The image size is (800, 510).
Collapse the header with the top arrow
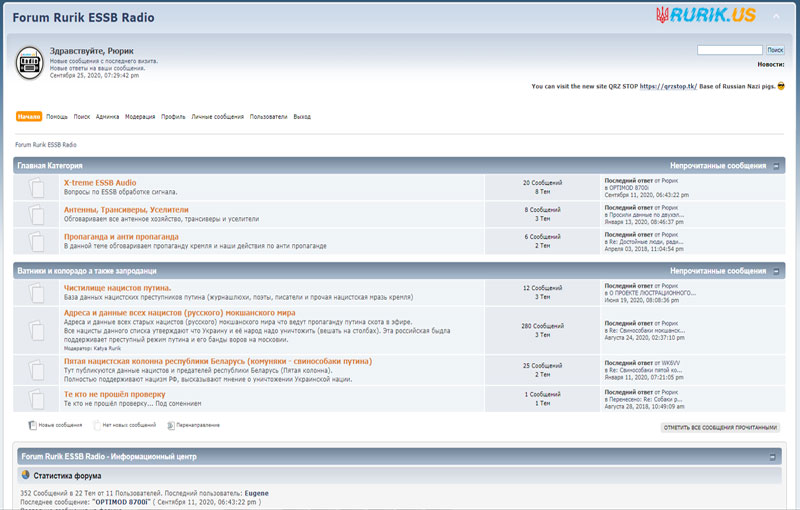tap(776, 17)
